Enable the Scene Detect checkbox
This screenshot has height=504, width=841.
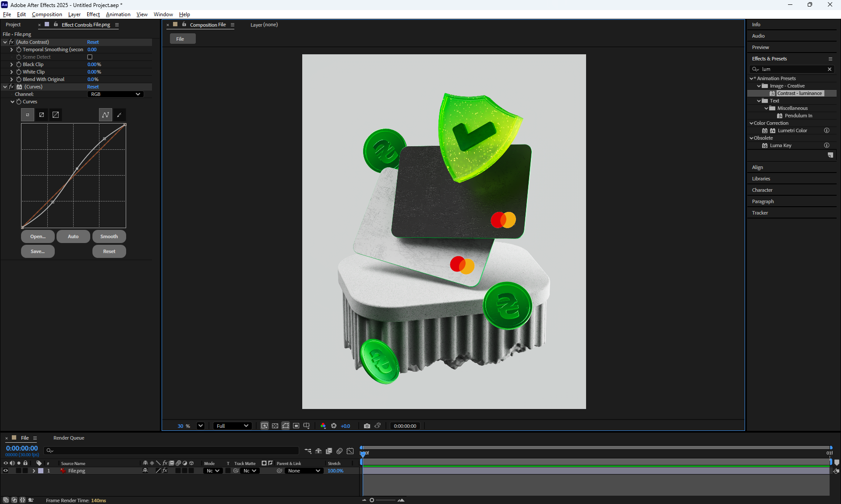[90, 57]
